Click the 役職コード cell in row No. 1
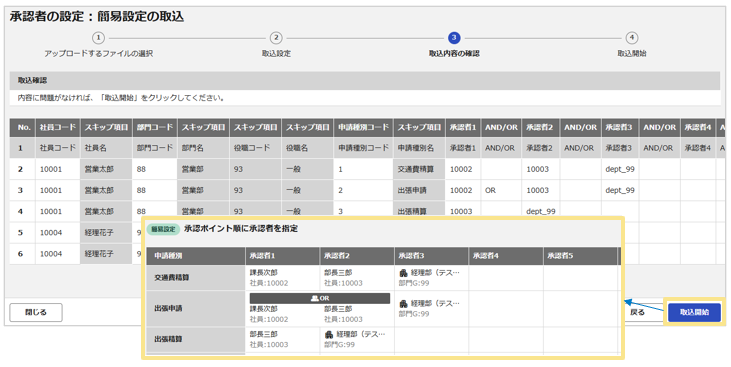This screenshot has height=367, width=731. click(255, 148)
